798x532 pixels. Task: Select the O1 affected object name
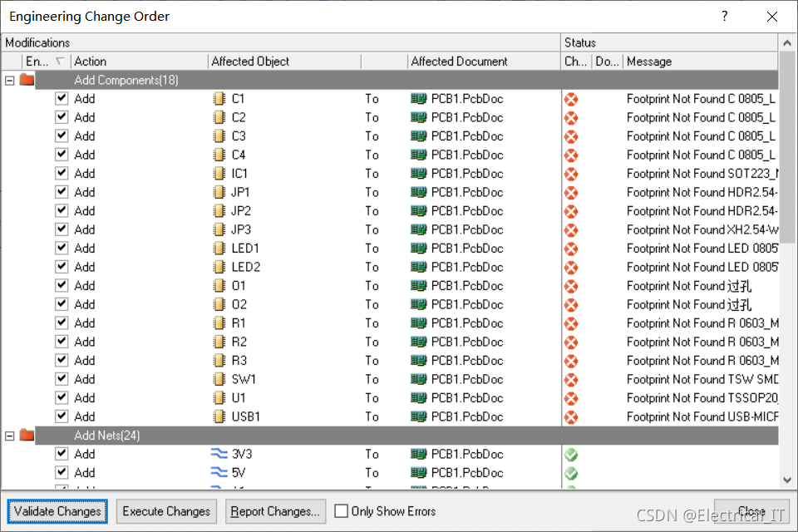[239, 286]
